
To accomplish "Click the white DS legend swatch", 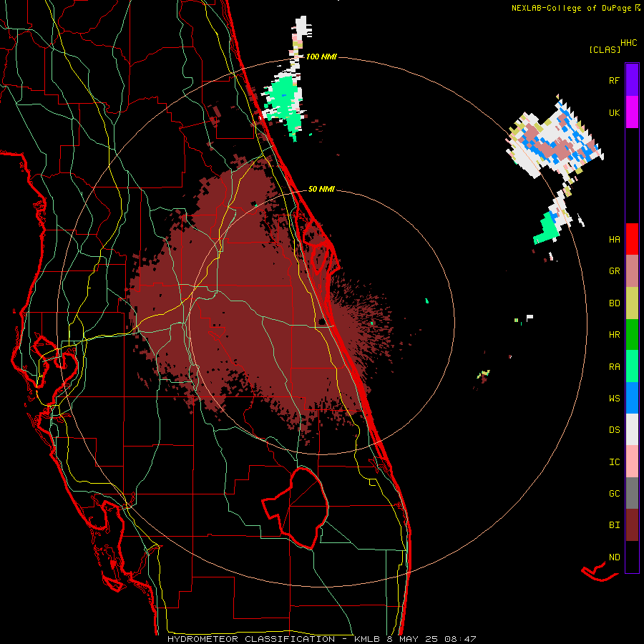I will [632, 429].
